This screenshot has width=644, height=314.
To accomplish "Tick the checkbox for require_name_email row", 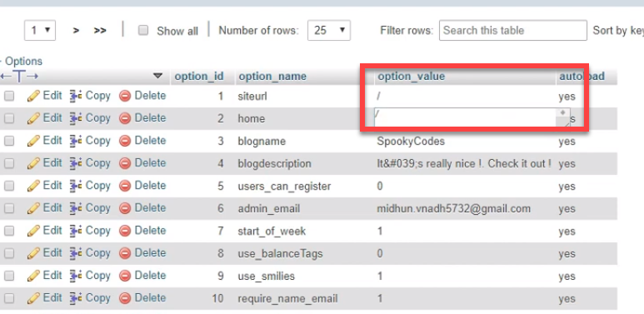I will [x=9, y=298].
